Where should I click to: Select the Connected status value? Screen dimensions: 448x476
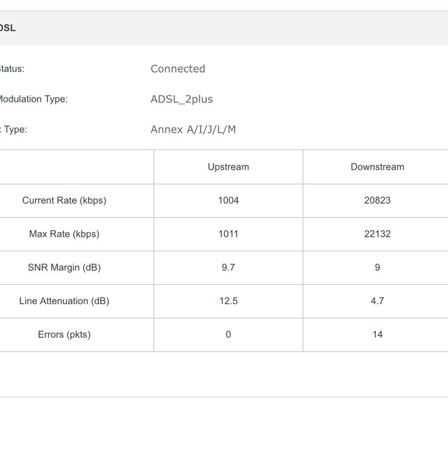178,69
